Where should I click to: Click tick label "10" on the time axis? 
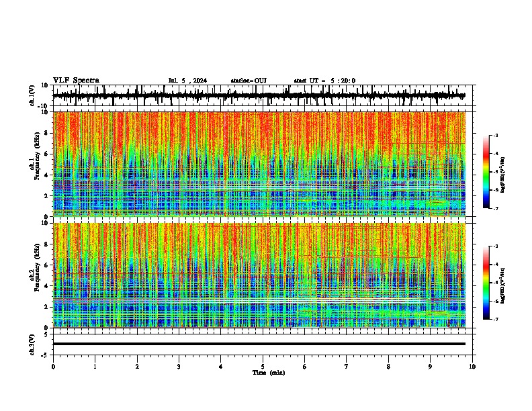click(x=472, y=367)
